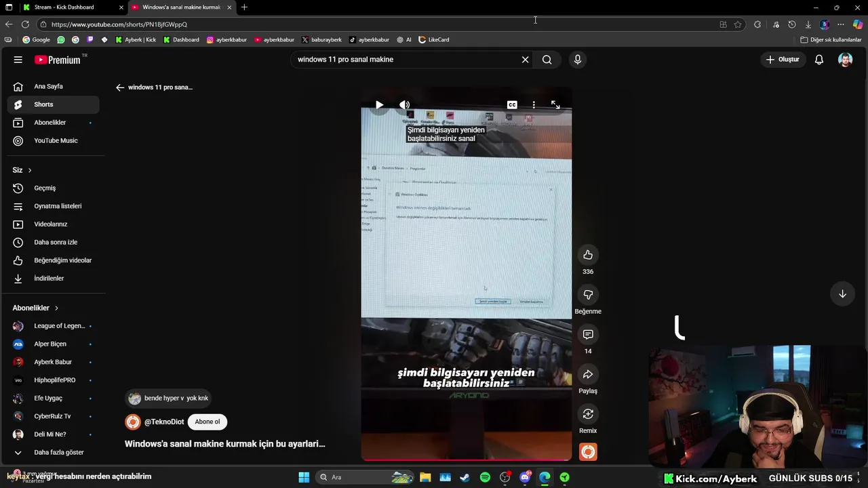This screenshot has width=868, height=488.
Task: Open Abonelikler in the sidebar
Action: click(x=53, y=123)
